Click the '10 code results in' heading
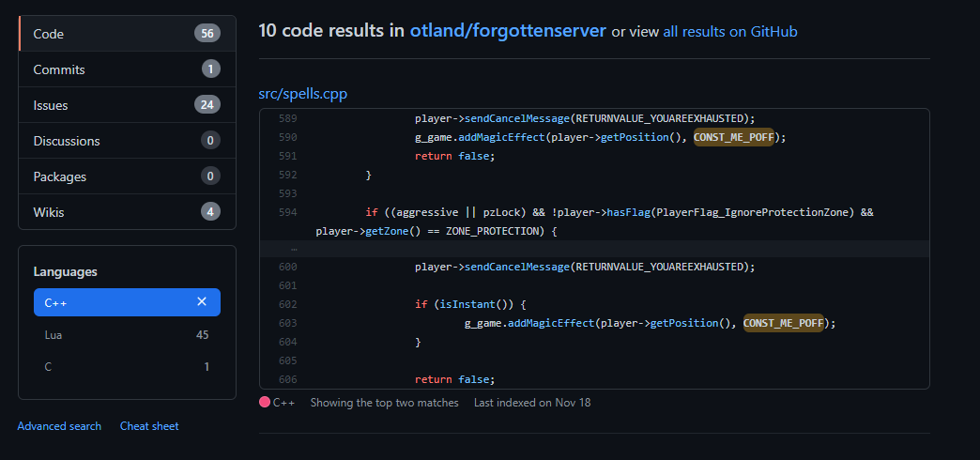This screenshot has height=460, width=980. pos(331,31)
